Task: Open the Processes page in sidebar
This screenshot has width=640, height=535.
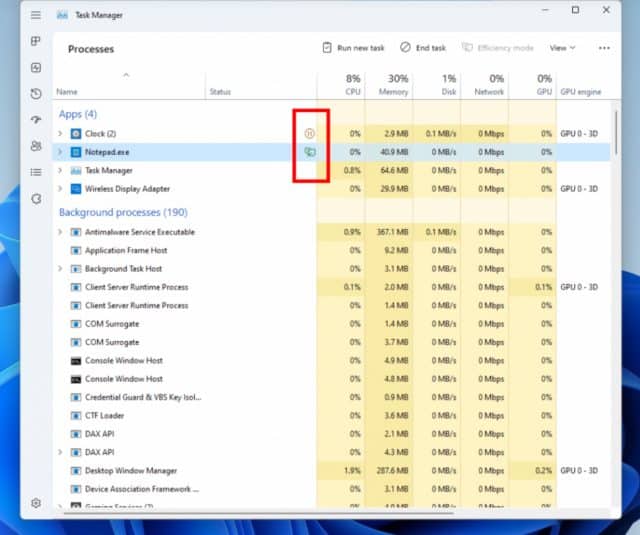Action: 36,41
